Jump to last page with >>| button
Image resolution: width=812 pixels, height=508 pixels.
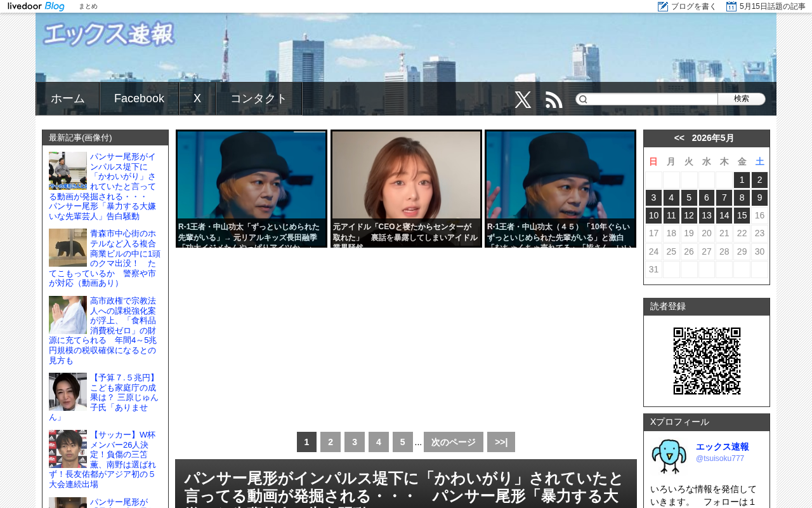501,442
